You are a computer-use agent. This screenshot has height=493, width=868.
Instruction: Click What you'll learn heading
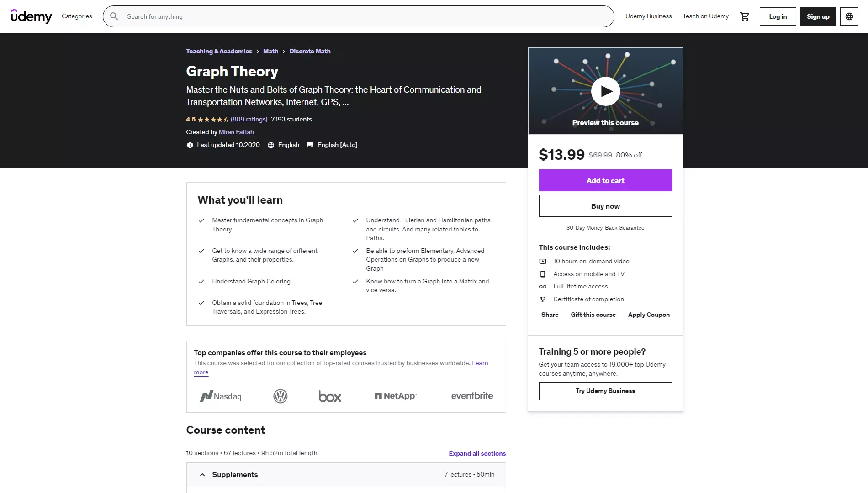(x=240, y=200)
